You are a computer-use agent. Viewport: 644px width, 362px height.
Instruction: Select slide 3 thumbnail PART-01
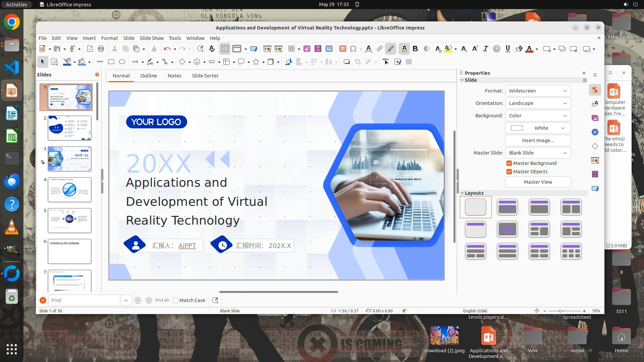pyautogui.click(x=69, y=159)
